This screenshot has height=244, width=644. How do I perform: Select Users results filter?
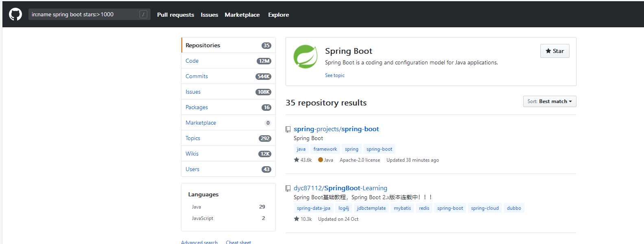(228, 169)
